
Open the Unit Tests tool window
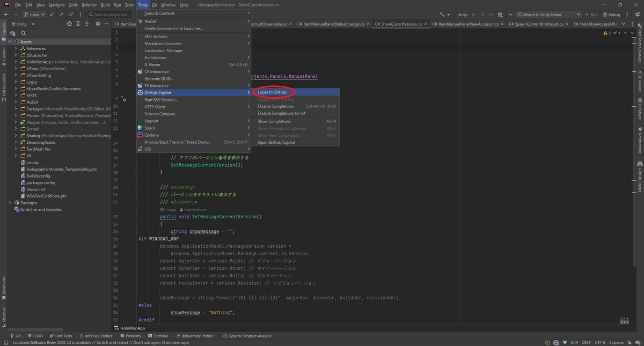point(60,336)
